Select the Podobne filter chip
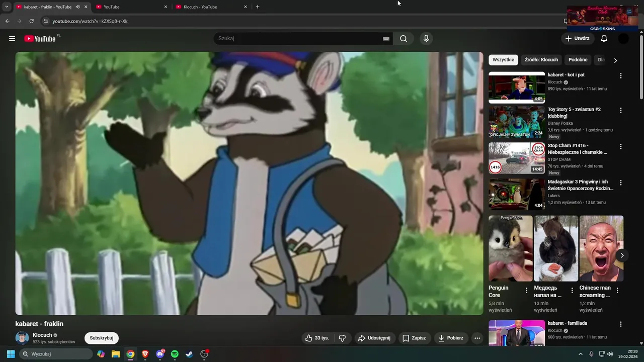Image resolution: width=644 pixels, height=362 pixels. (x=578, y=60)
